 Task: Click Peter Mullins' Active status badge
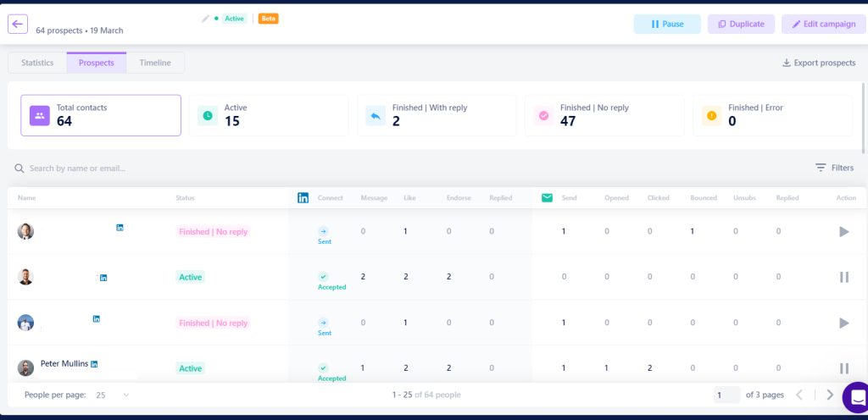point(191,368)
